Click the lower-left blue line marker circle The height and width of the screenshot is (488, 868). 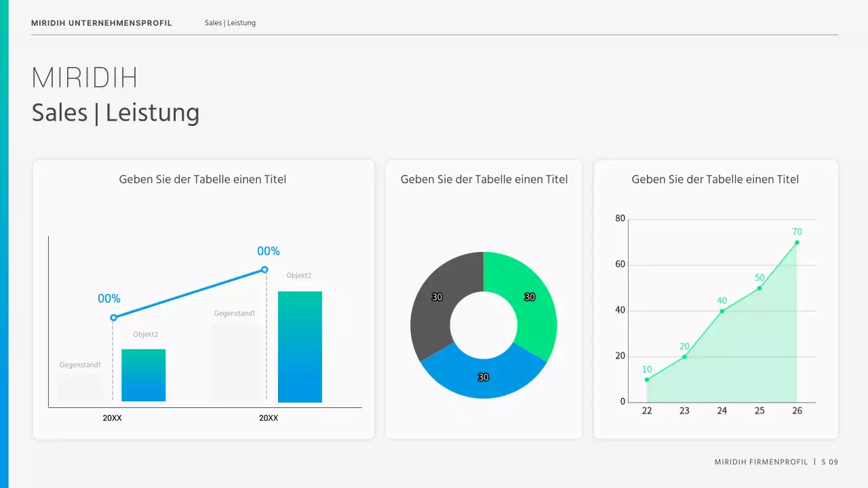113,317
